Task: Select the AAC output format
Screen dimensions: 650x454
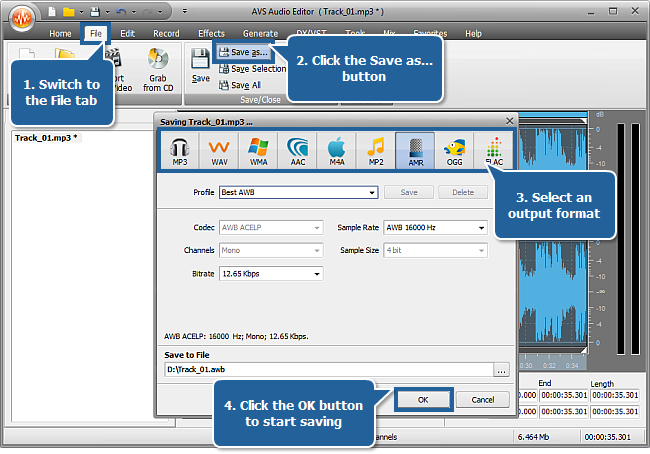Action: (297, 151)
